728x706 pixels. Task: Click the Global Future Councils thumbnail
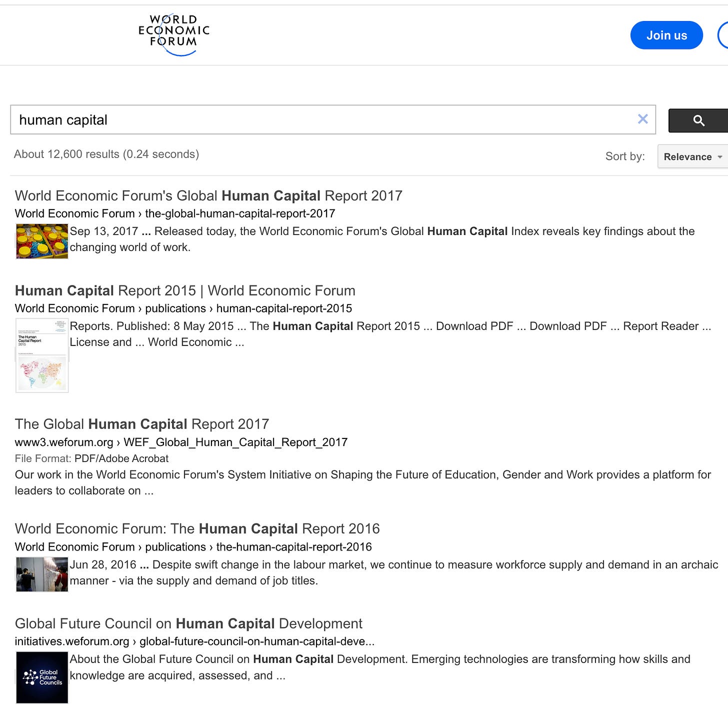point(42,677)
